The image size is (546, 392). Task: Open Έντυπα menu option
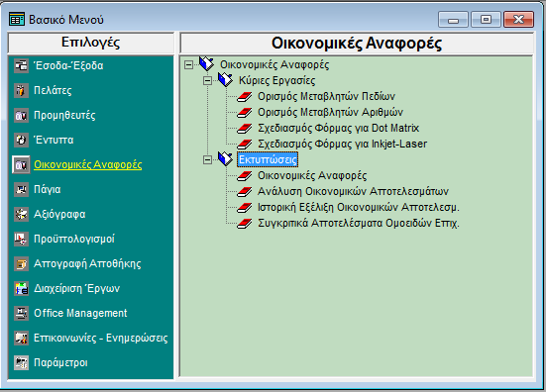[54, 140]
